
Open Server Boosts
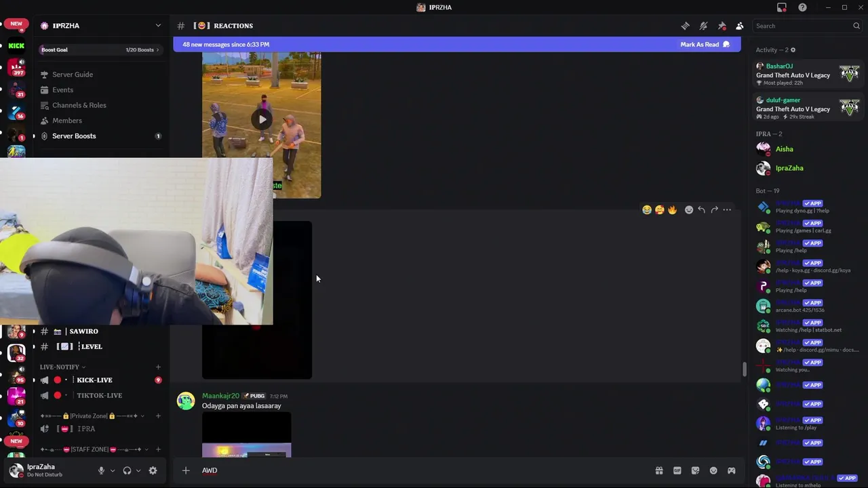click(x=100, y=136)
